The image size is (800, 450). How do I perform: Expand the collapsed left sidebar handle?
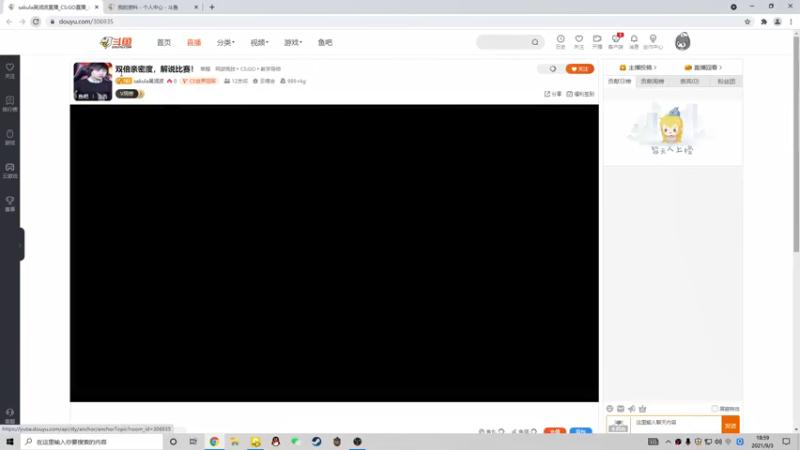click(21, 245)
